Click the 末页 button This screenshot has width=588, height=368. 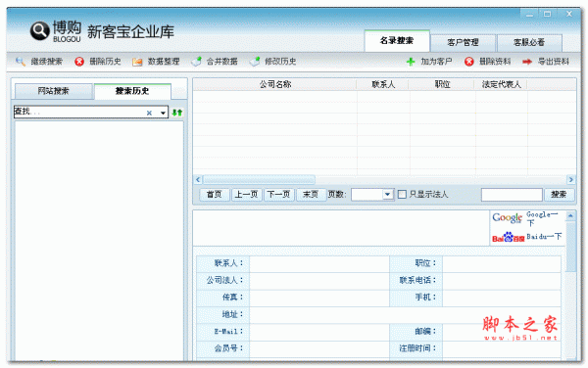pyautogui.click(x=311, y=195)
